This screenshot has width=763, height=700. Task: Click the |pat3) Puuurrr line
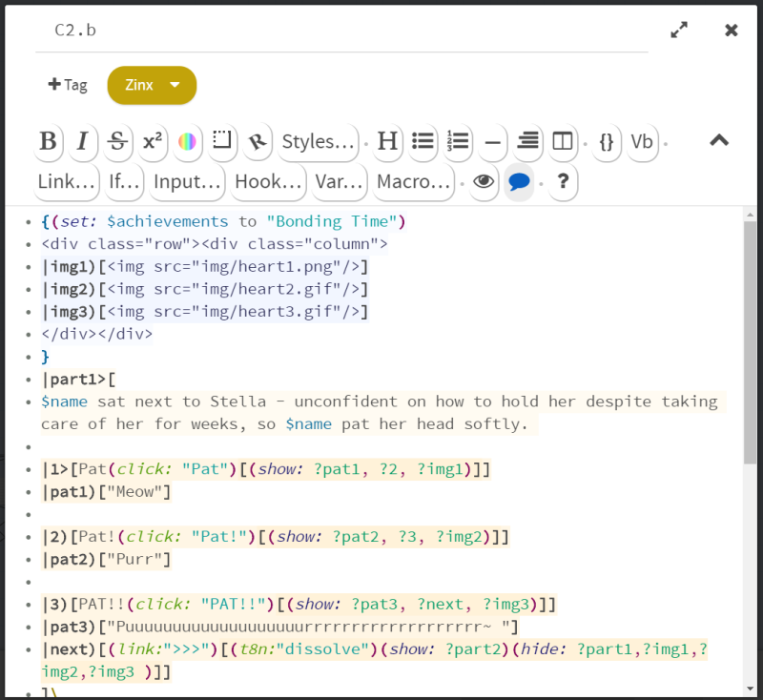(279, 627)
